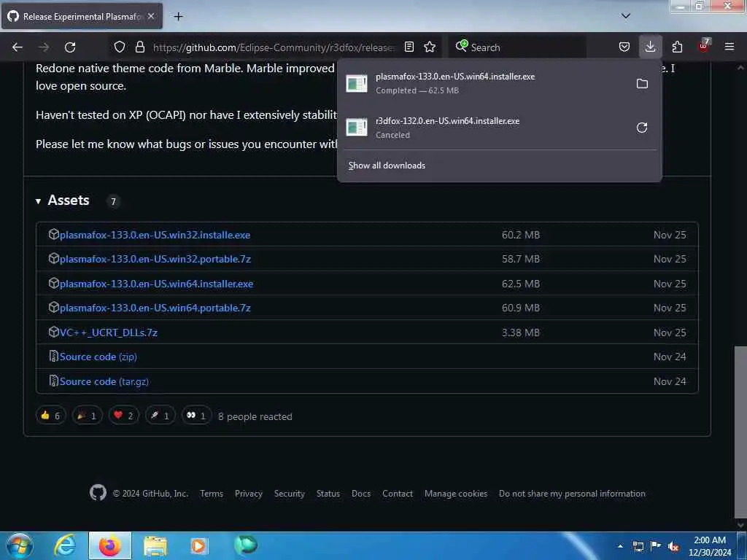Click Nov 25 date of VC++_UCRT_DLLs row
Screen dimensions: 747x560
(x=670, y=332)
